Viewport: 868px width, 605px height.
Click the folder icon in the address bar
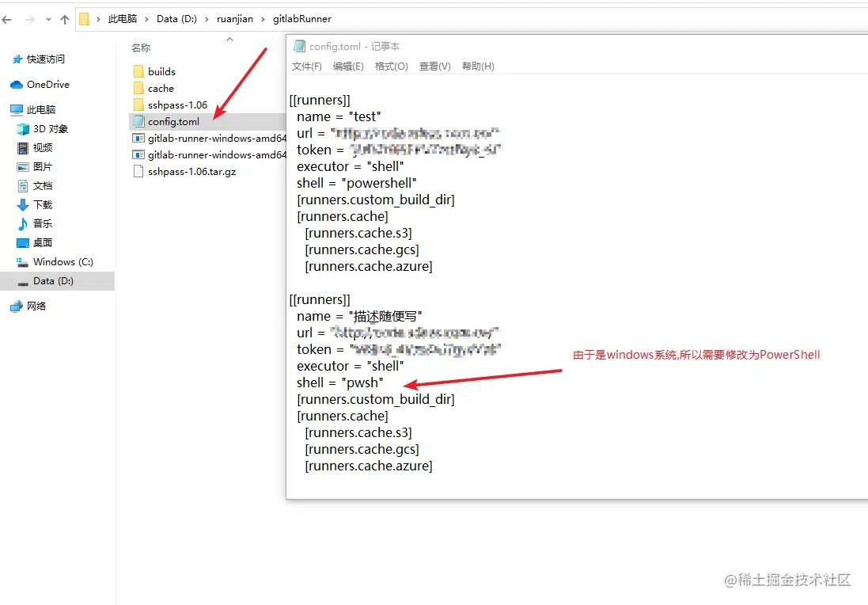[84, 19]
